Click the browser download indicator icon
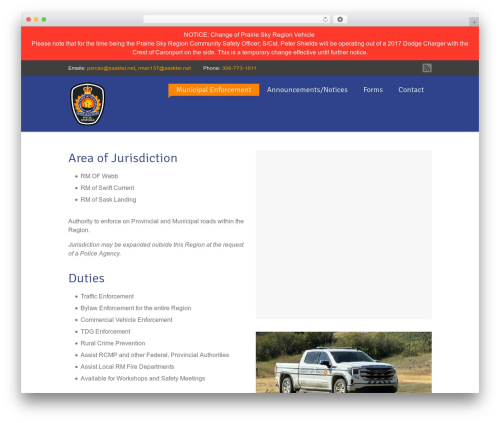The height and width of the screenshot is (423, 500). pyautogui.click(x=340, y=19)
